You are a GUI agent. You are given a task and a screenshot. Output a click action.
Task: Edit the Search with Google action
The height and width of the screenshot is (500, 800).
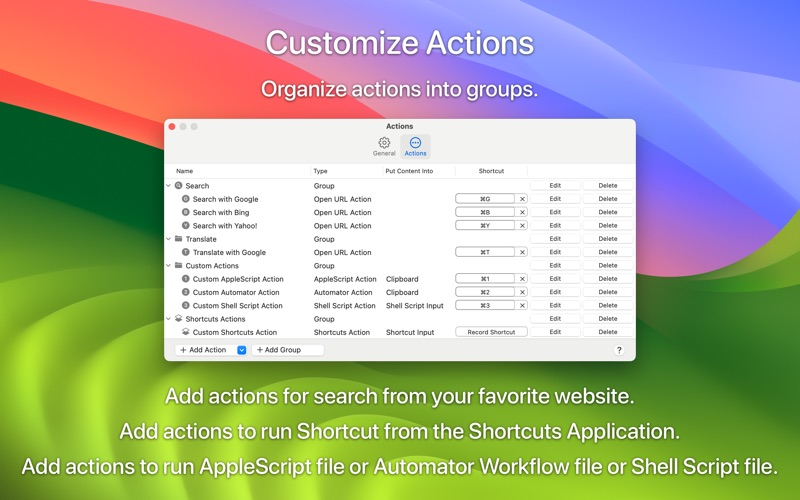click(555, 198)
